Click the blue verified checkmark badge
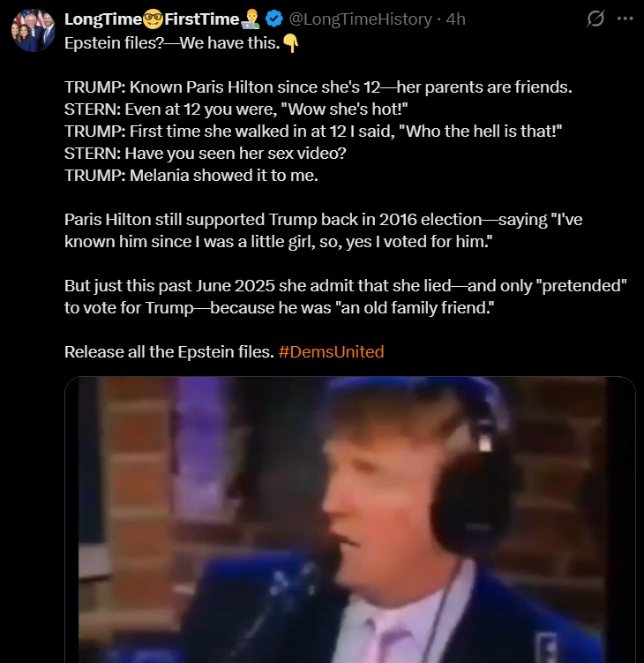Viewport: 644px width, 663px height. 273,19
